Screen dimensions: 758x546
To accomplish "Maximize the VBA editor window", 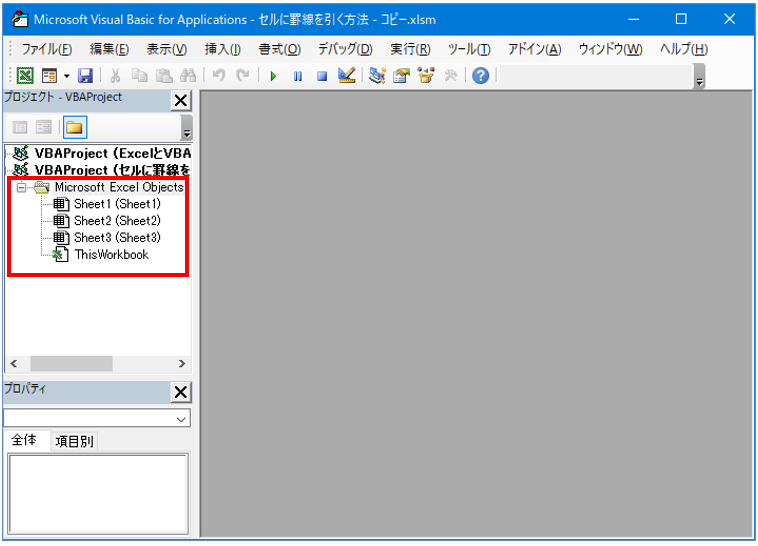I will [681, 19].
